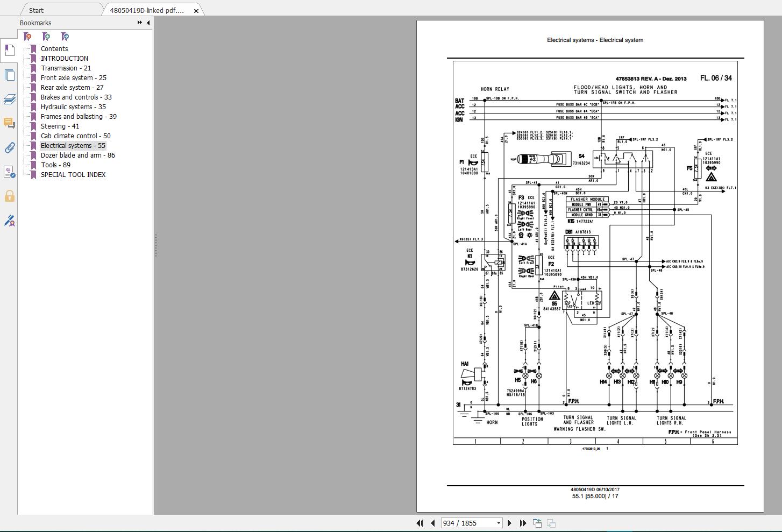Open the Bookmarks panel icon
Screen dimensions: 782x532
9,51
